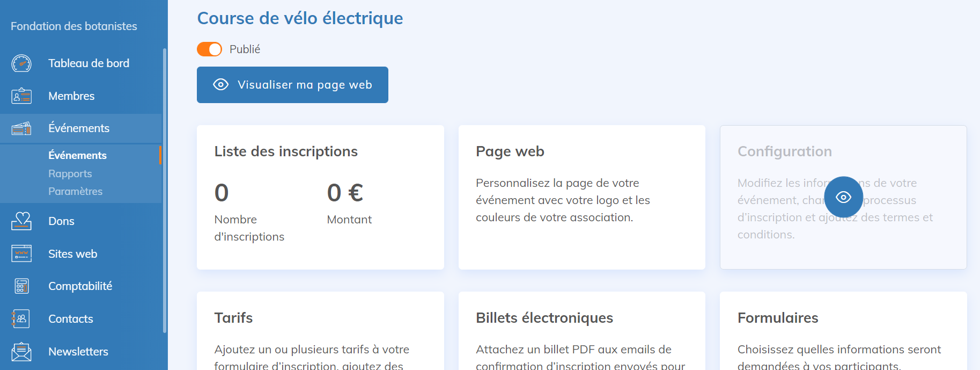
Task: Click the Événements ticket icon
Action: click(21, 128)
